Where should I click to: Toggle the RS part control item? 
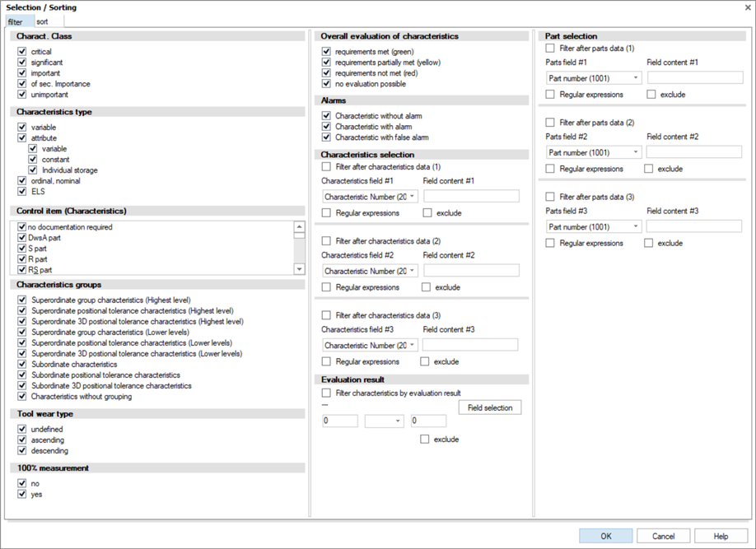[x=21, y=270]
